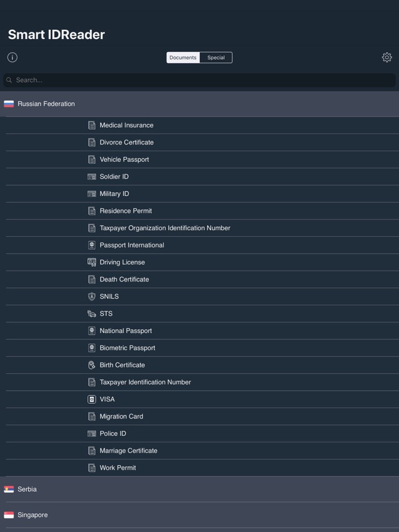Click the Serbia flag
This screenshot has width=399, height=532.
[x=9, y=489]
